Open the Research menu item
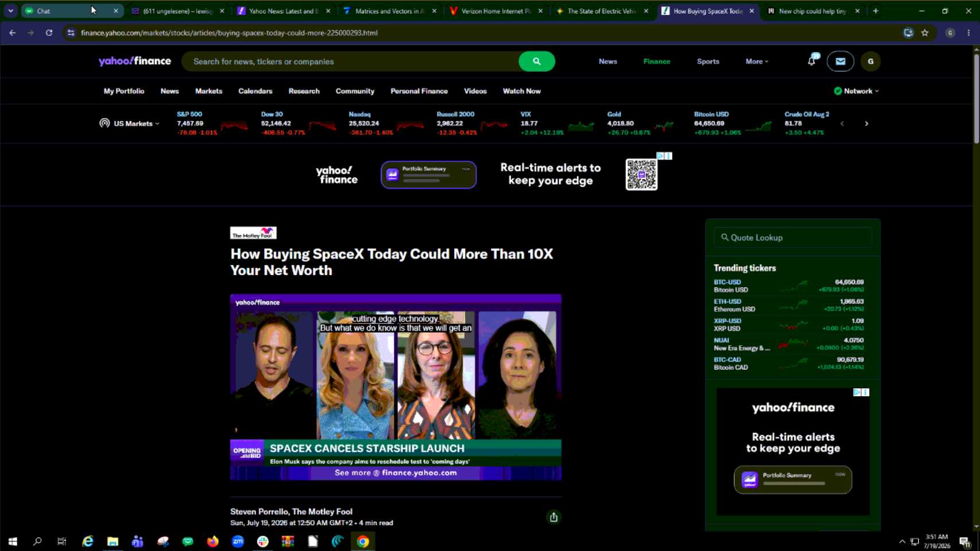The image size is (980, 551). (x=304, y=91)
